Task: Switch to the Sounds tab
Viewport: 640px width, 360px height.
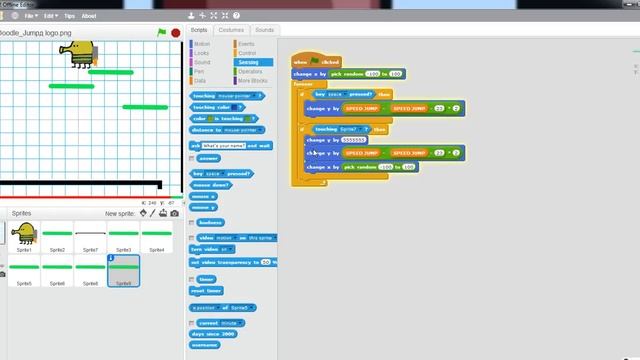Action: tap(264, 30)
